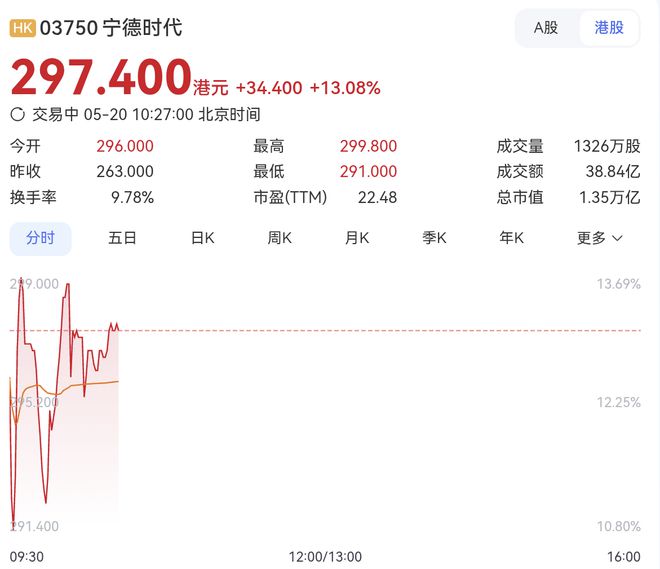Screen dimensions: 660x569
Task: Click the 总市值 1.35万亿 value
Action: (609, 198)
